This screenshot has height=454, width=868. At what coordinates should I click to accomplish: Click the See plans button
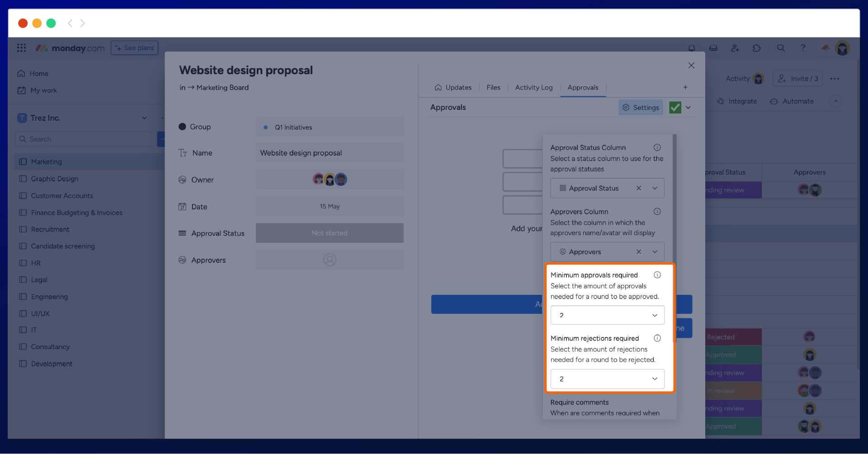(134, 48)
